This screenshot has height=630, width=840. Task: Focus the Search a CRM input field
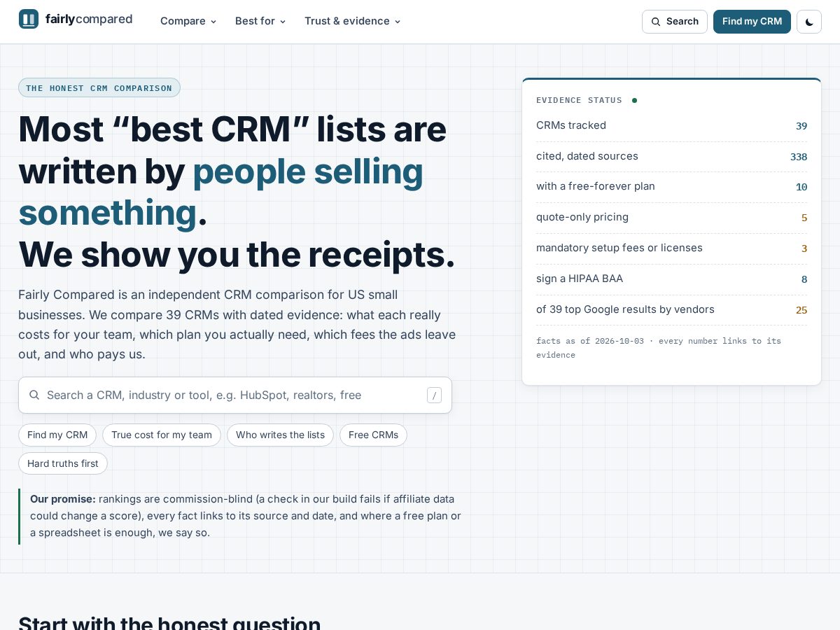[235, 395]
